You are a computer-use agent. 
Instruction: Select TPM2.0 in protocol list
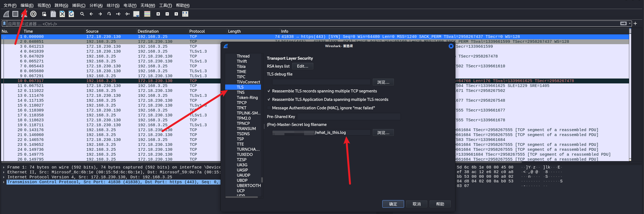click(x=244, y=118)
